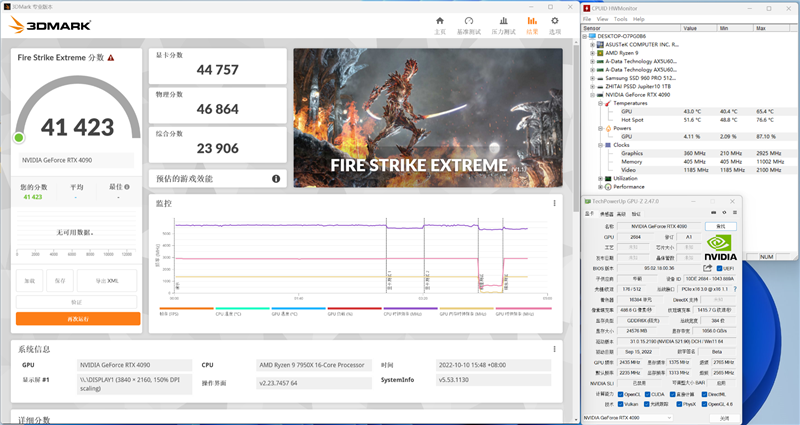Switch to the 传感器 (Sensors) tab in GPU-Z
Screen dimensions: 800x425
[607, 214]
